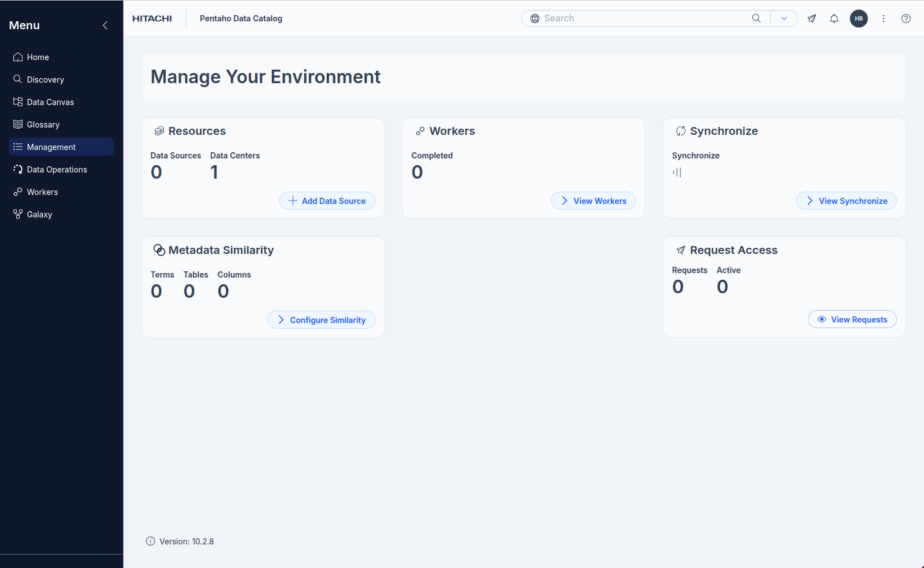Open Data Canvas from the sidebar

pos(51,102)
